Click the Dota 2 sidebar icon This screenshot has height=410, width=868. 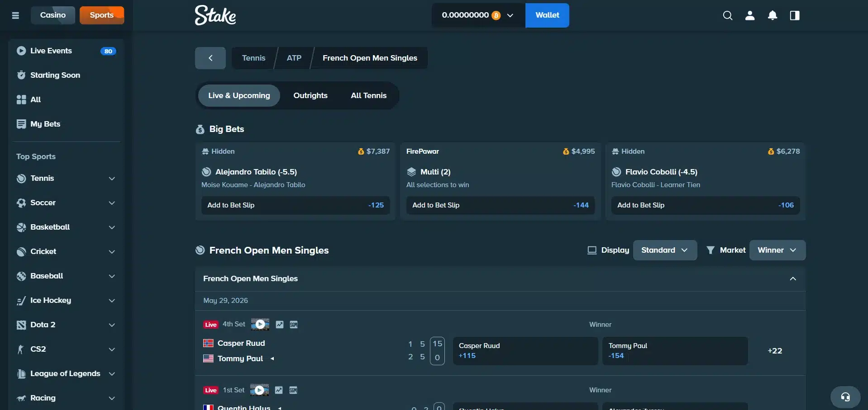click(x=21, y=325)
